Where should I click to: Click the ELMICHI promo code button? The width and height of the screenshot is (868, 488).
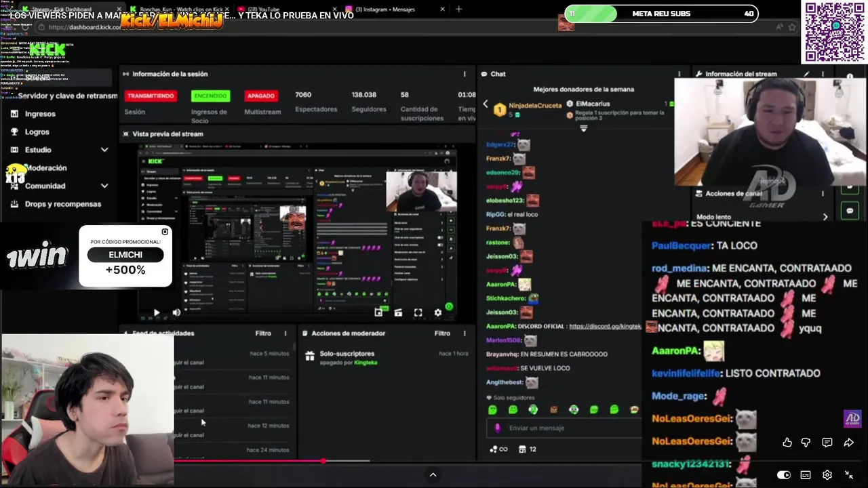coord(125,255)
